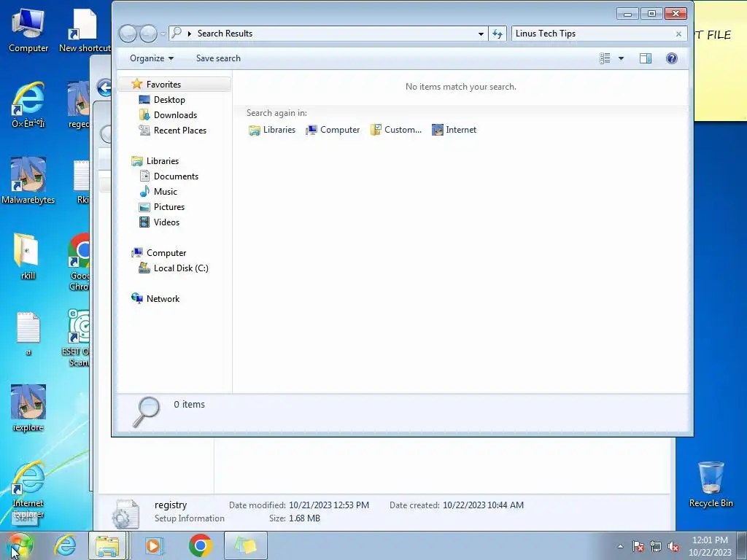747x560 pixels.
Task: Switch to Windows Explorer taskbar button
Action: coord(108,545)
